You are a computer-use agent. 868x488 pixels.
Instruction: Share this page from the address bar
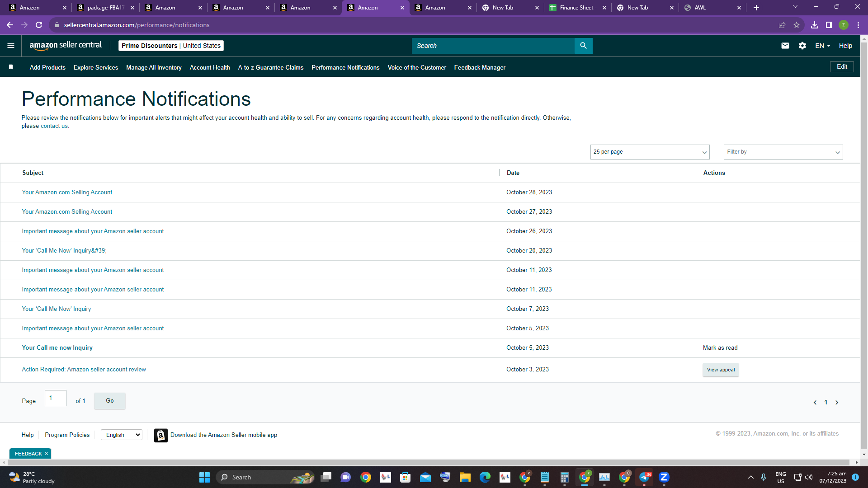pos(782,25)
